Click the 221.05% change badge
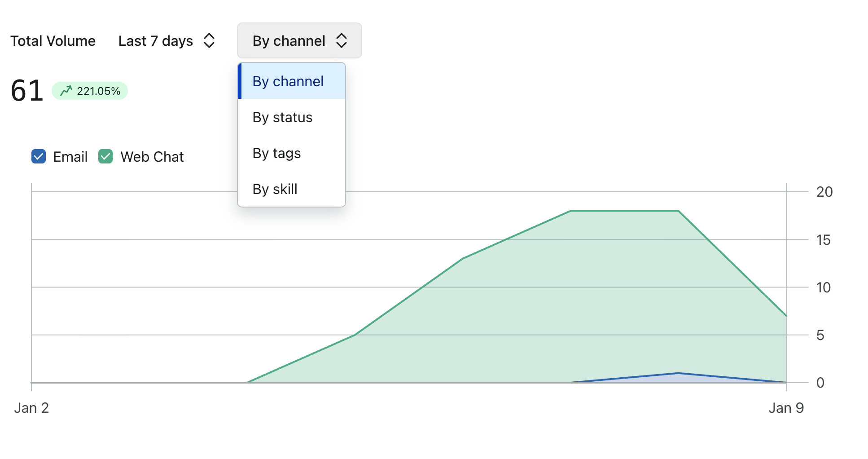 click(90, 91)
